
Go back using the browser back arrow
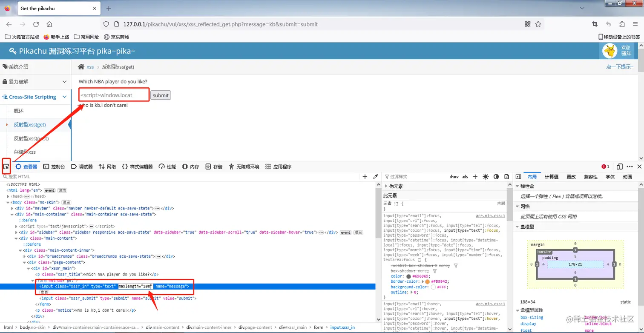click(9, 24)
